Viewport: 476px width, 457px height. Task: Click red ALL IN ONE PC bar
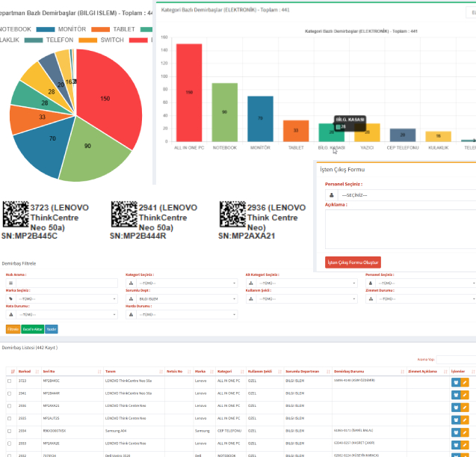(189, 93)
